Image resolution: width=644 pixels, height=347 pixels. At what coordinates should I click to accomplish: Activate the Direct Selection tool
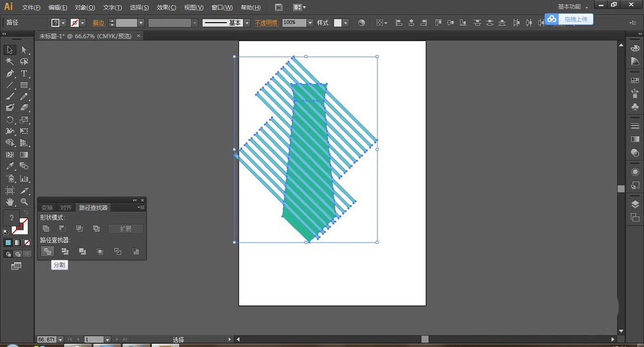point(24,50)
